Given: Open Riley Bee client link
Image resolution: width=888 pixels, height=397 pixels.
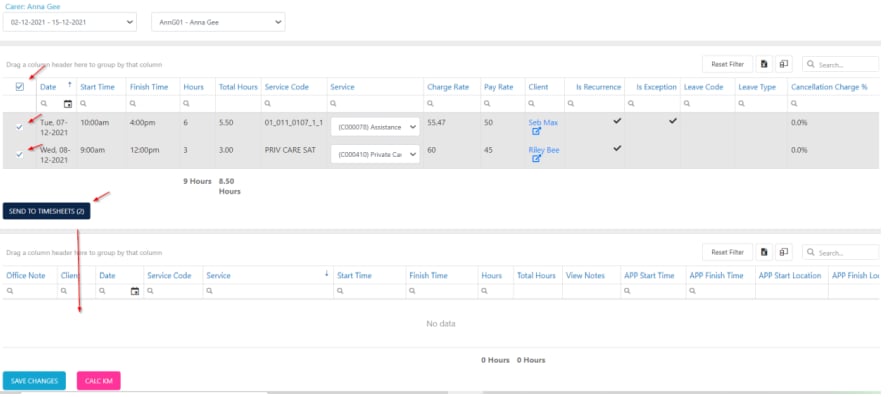Looking at the screenshot, I should coord(544,150).
